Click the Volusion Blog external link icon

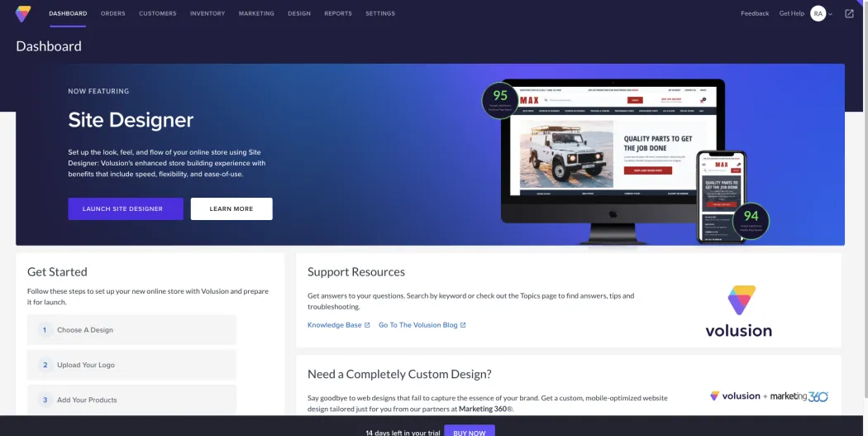click(463, 325)
